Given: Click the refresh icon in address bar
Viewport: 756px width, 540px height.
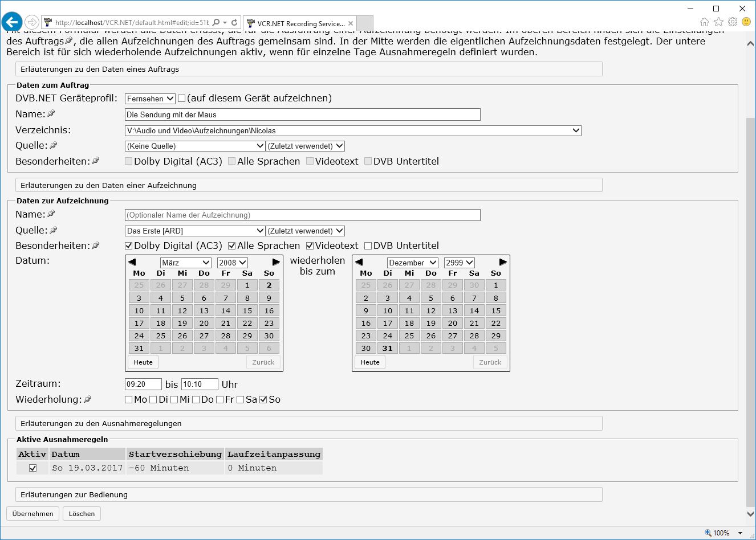Looking at the screenshot, I should click(234, 23).
